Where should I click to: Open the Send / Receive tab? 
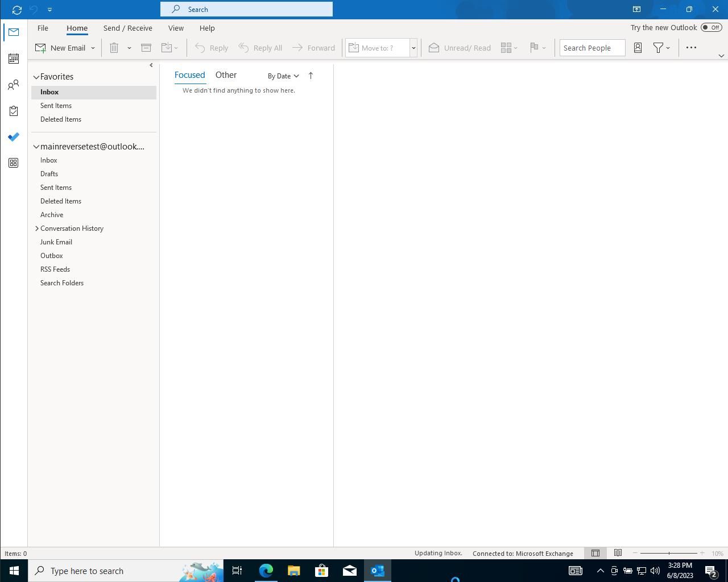click(127, 28)
